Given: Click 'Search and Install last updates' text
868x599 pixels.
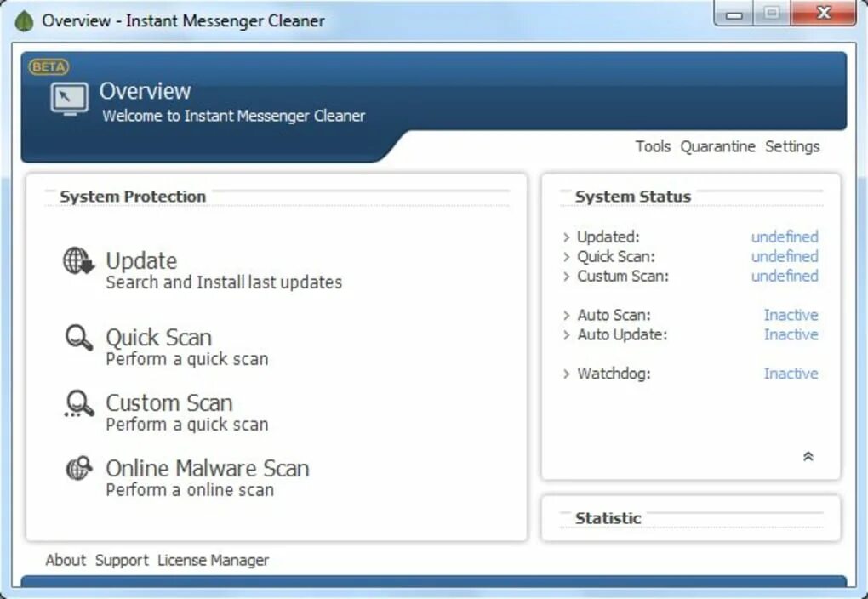Looking at the screenshot, I should [224, 282].
